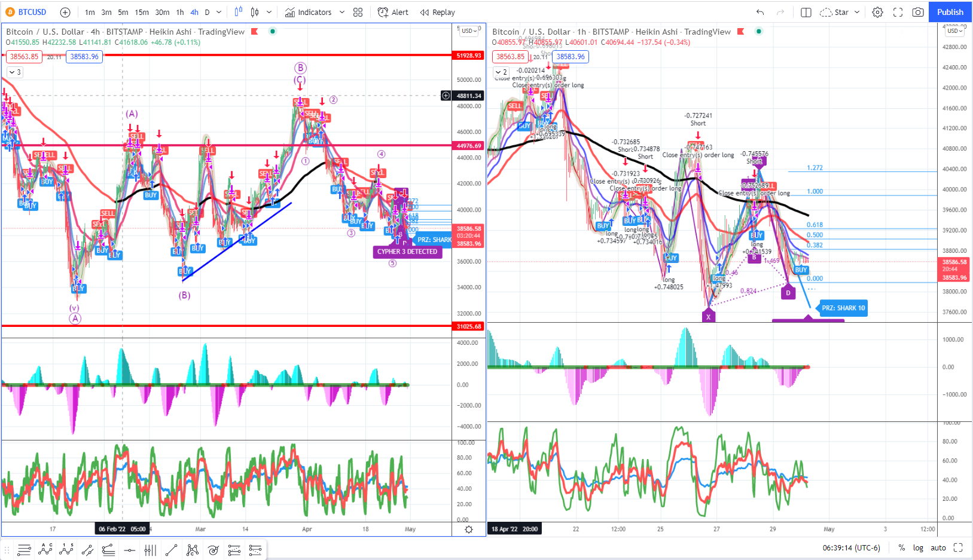973x560 pixels.
Task: Click the red flag on right chart title
Action: 740,32
